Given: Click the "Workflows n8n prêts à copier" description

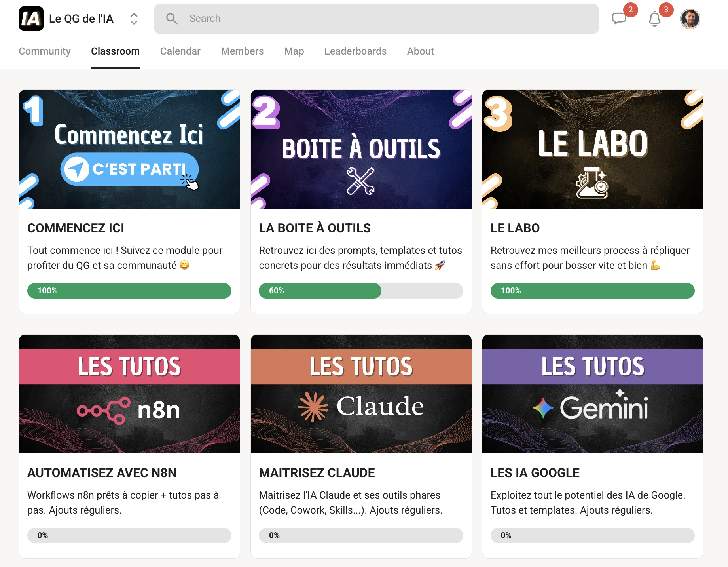Looking at the screenshot, I should tap(123, 502).
